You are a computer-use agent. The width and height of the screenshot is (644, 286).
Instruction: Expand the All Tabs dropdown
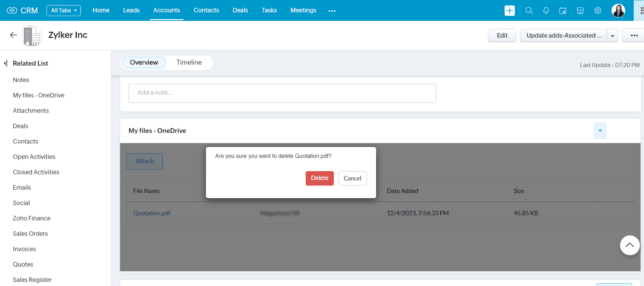(x=64, y=10)
